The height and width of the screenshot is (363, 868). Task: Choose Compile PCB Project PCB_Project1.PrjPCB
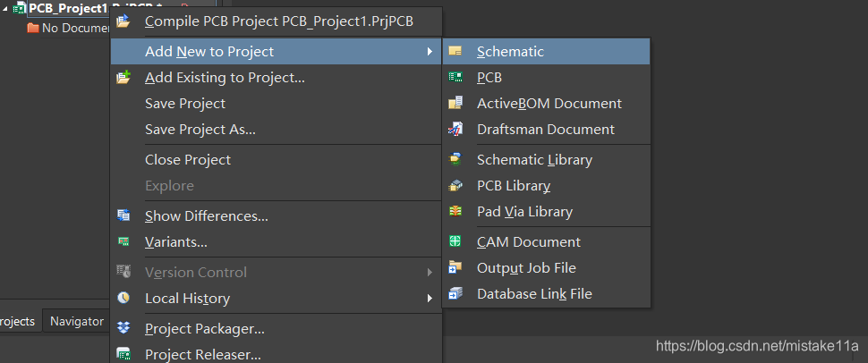click(278, 21)
